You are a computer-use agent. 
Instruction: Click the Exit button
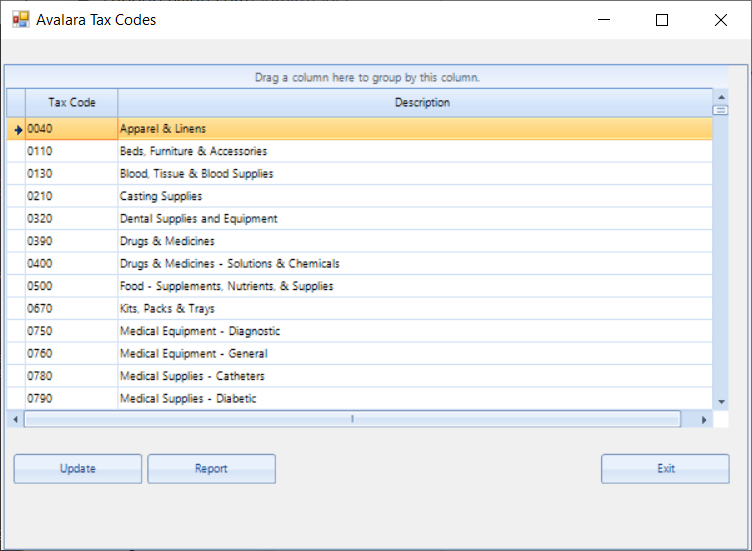(x=665, y=469)
